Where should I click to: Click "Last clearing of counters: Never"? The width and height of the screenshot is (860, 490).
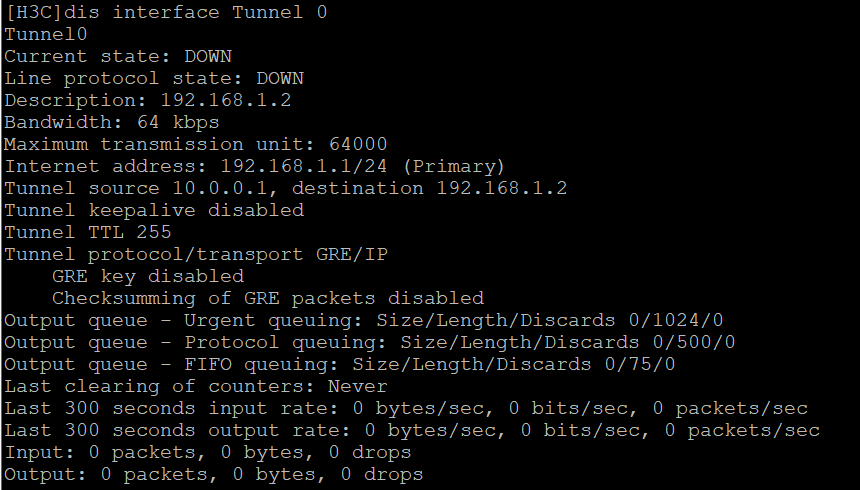[195, 386]
